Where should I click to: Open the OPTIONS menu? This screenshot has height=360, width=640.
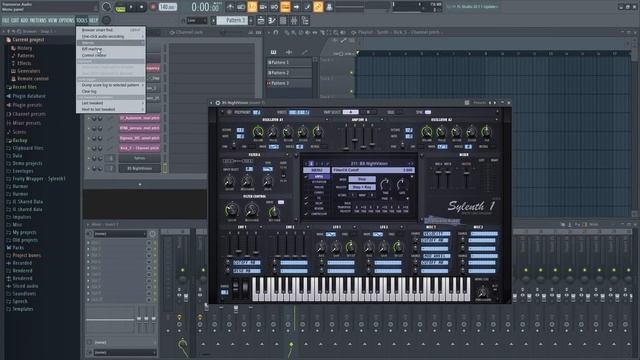pos(67,20)
